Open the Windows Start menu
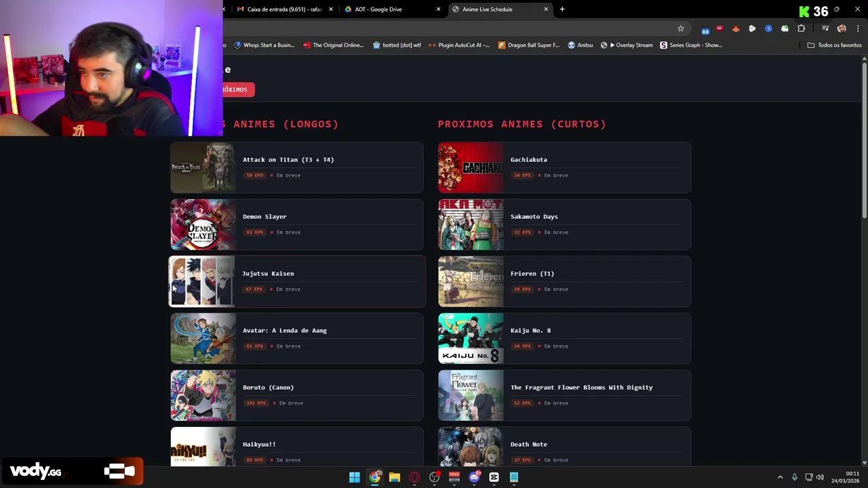Image resolution: width=868 pixels, height=488 pixels. point(355,477)
